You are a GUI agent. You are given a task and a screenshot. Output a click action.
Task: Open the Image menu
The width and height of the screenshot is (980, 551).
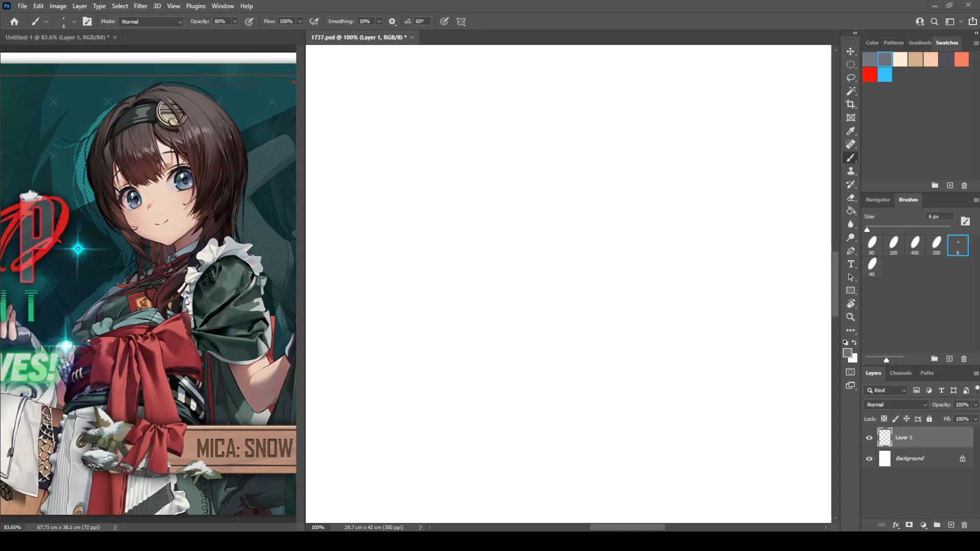[x=58, y=6]
